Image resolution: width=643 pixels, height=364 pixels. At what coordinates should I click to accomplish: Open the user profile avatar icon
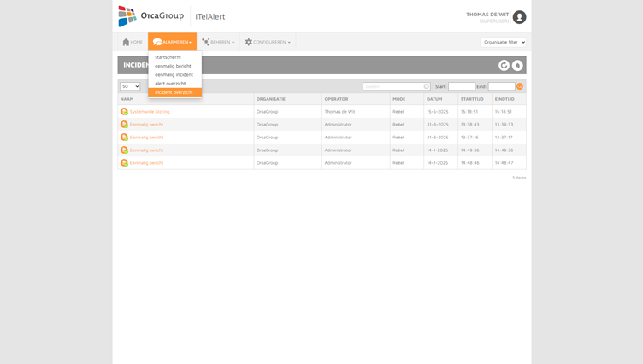tap(519, 17)
